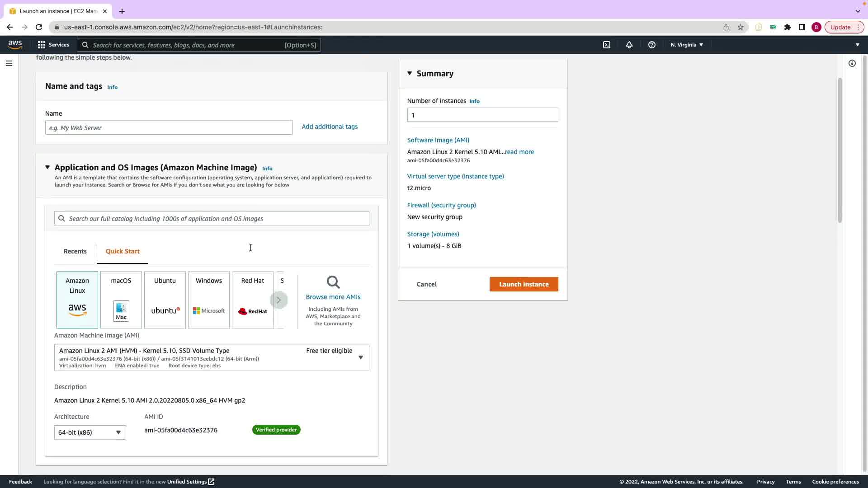Select the Red Hat OS image tile
The height and width of the screenshot is (488, 868).
[x=252, y=300]
